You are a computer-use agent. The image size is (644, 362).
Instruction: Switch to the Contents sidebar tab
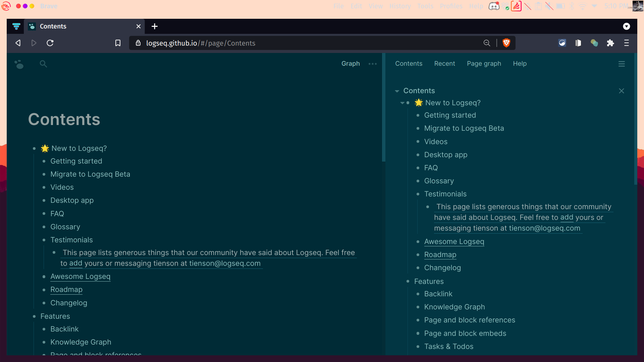point(409,64)
